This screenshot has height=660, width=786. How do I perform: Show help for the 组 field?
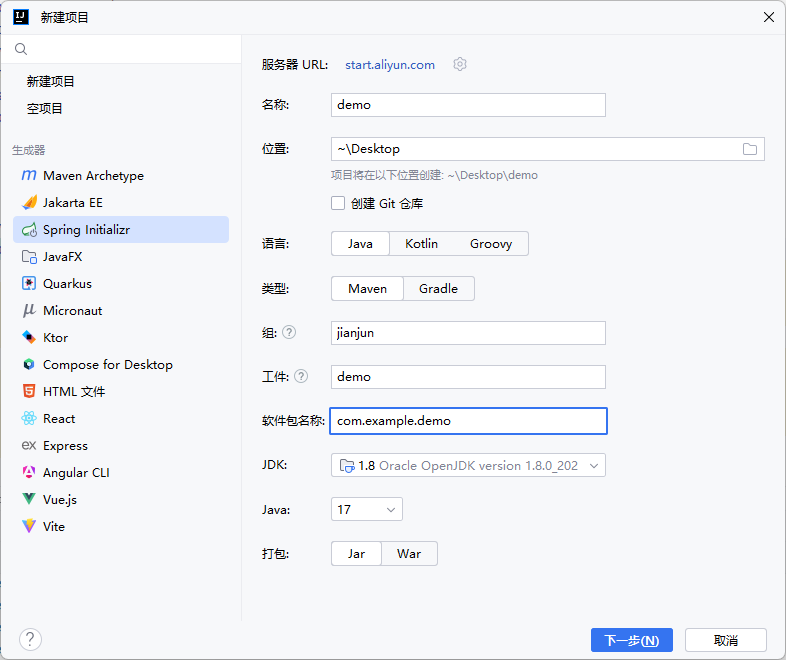(289, 332)
